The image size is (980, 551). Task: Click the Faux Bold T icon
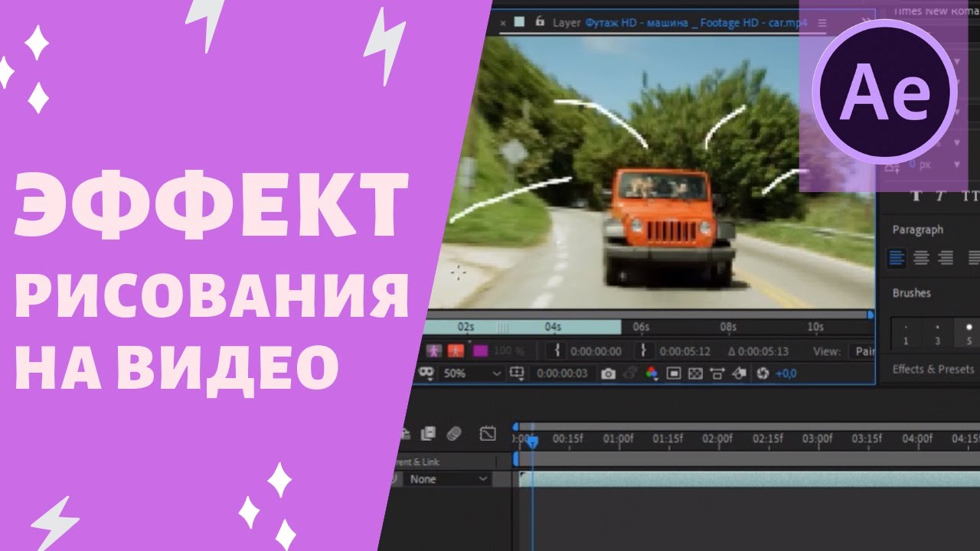click(916, 196)
